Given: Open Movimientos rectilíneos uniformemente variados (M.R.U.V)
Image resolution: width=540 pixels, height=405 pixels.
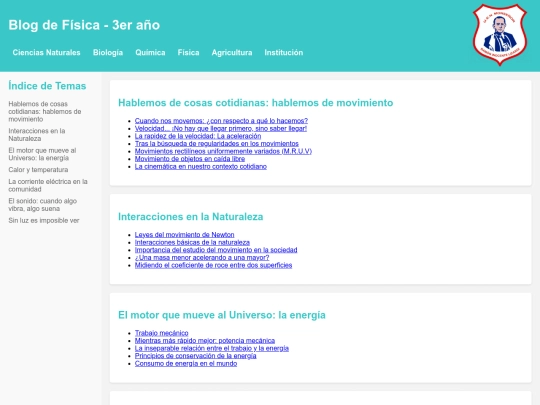Looking at the screenshot, I should pyautogui.click(x=223, y=151).
